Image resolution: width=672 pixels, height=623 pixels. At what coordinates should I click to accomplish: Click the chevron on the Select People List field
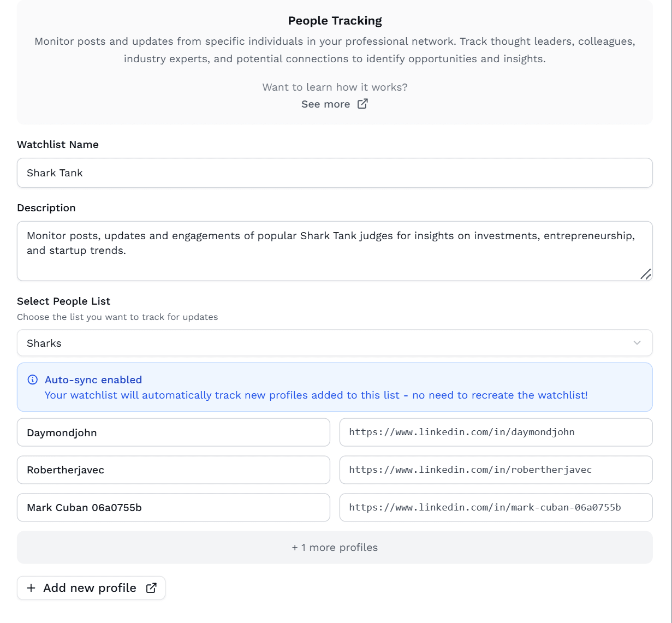click(637, 343)
